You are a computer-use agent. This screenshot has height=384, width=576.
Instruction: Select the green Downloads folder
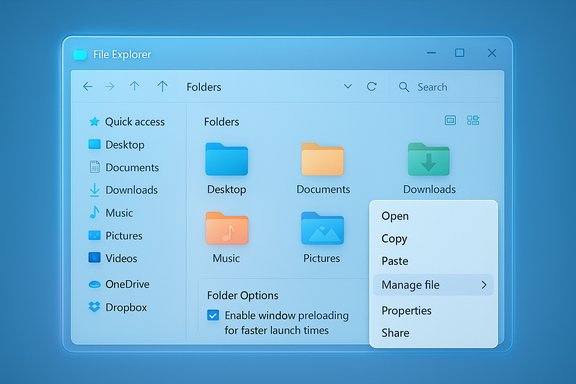point(429,159)
